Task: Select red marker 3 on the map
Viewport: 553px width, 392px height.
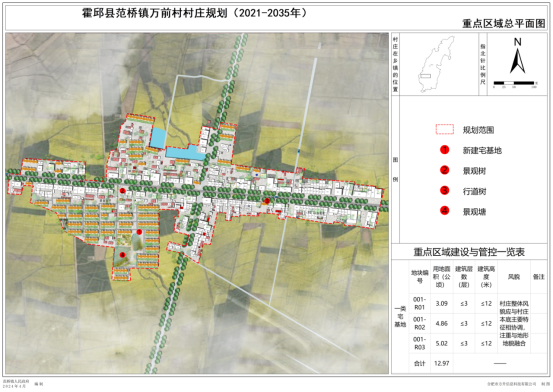Action: 267,200
